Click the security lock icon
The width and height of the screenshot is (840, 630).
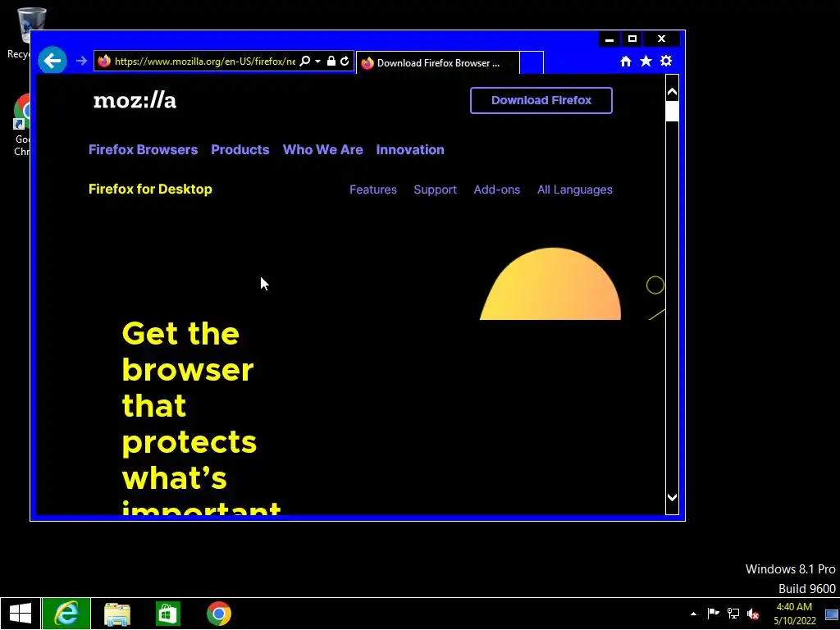click(x=331, y=61)
